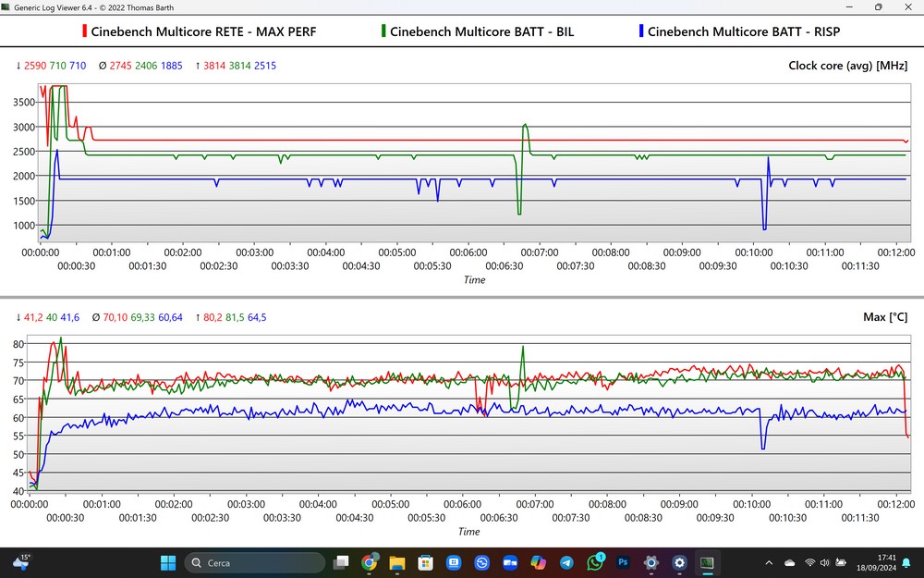924x578 pixels.
Task: Click the Generic Log Viewer taskbar icon
Action: coord(707,562)
